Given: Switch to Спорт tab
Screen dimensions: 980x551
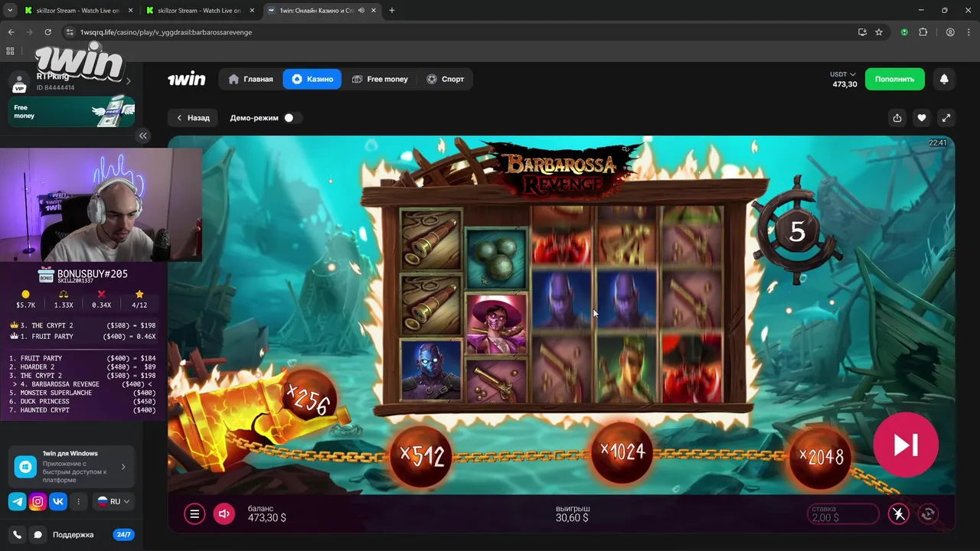Looking at the screenshot, I should [445, 79].
